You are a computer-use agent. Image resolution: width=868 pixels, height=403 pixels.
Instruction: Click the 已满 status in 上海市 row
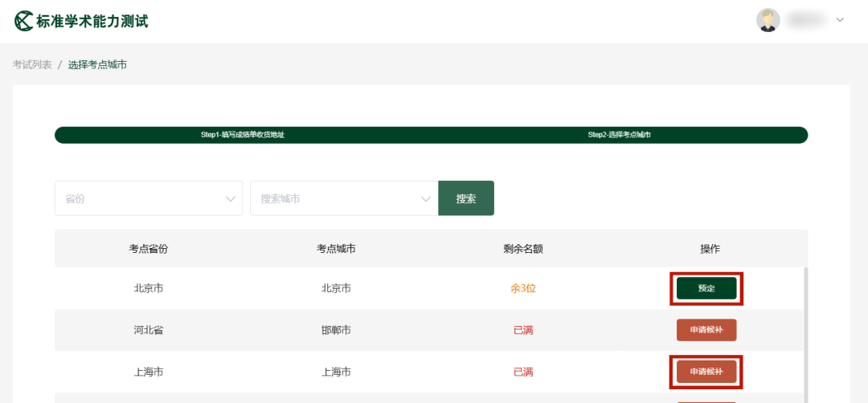point(523,372)
